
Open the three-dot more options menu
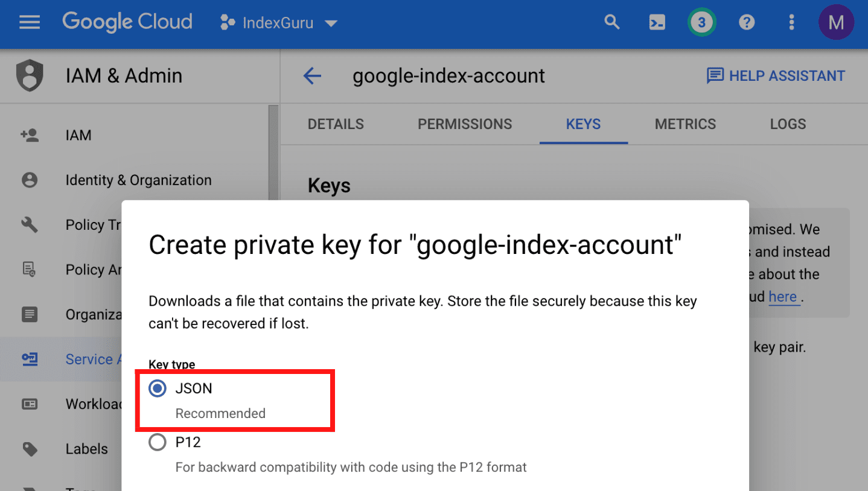[791, 23]
